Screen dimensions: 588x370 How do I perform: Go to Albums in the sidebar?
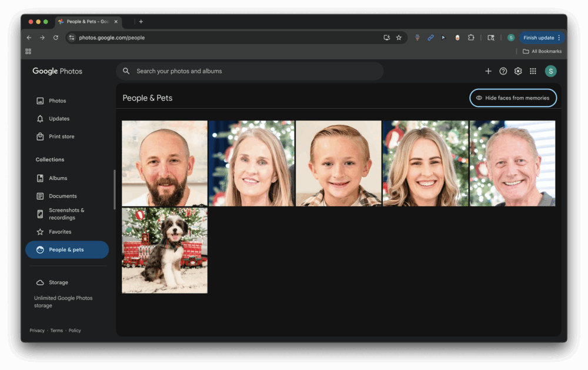click(58, 178)
